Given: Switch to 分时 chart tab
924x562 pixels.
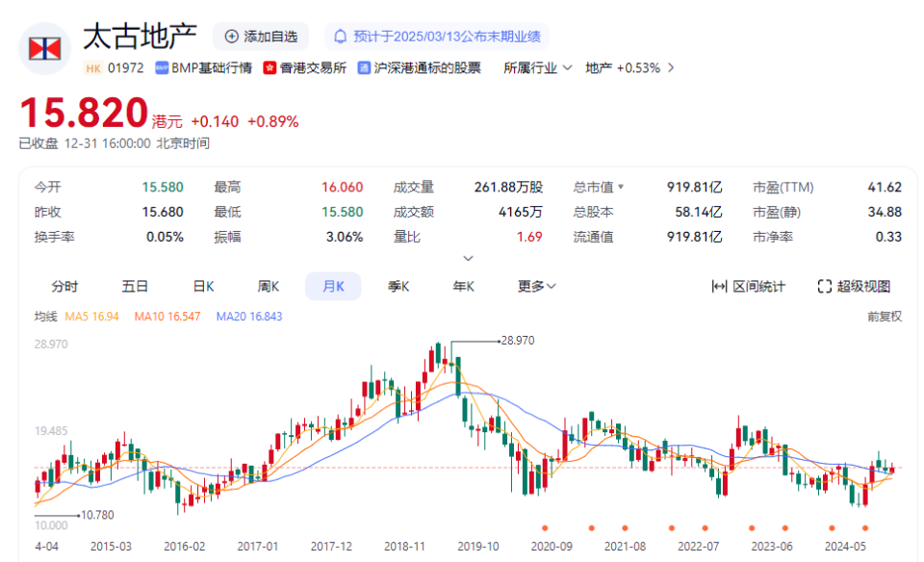Looking at the screenshot, I should [64, 287].
